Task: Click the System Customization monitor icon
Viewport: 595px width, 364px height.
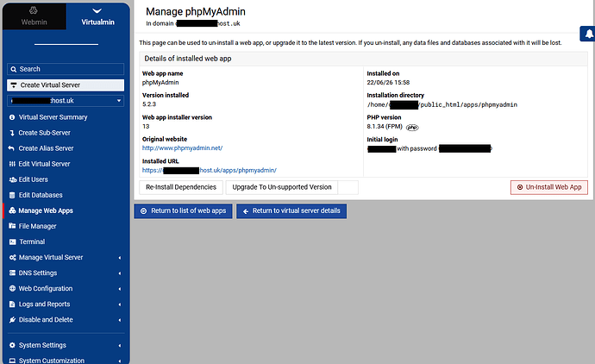Action: coord(12,361)
